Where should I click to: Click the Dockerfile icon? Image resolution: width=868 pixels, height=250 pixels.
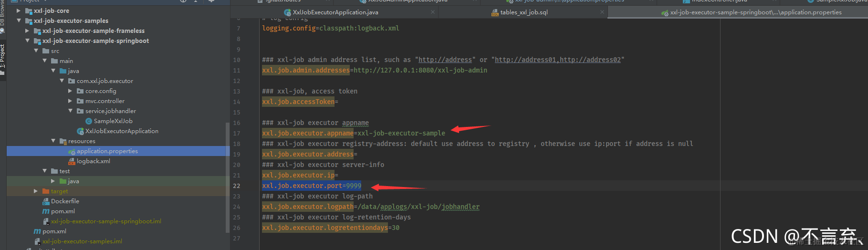[x=46, y=201]
